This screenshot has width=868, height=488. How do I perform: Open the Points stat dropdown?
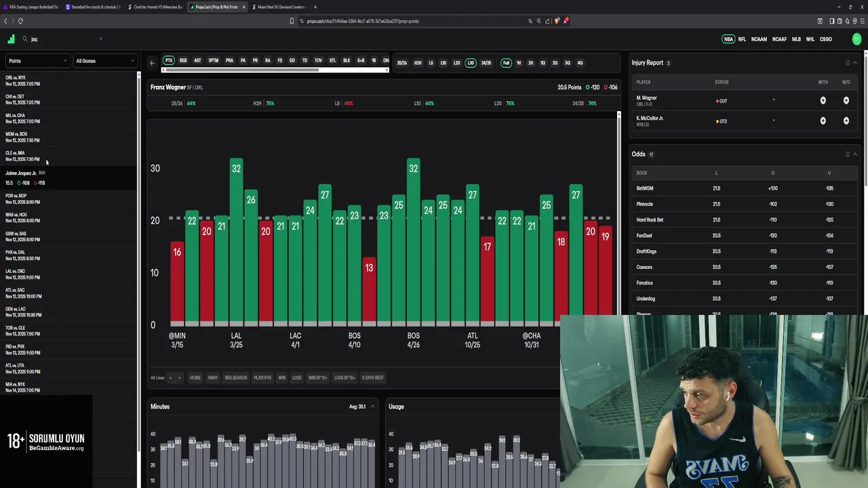pos(37,61)
